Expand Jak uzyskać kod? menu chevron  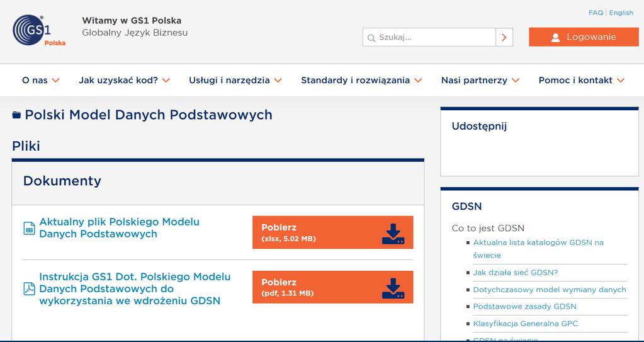166,80
